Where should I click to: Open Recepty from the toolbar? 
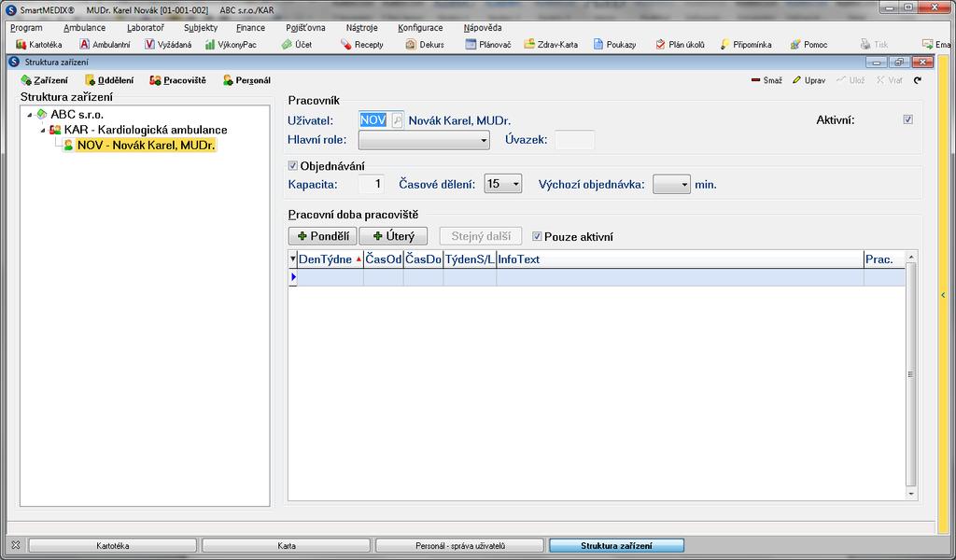coord(362,45)
